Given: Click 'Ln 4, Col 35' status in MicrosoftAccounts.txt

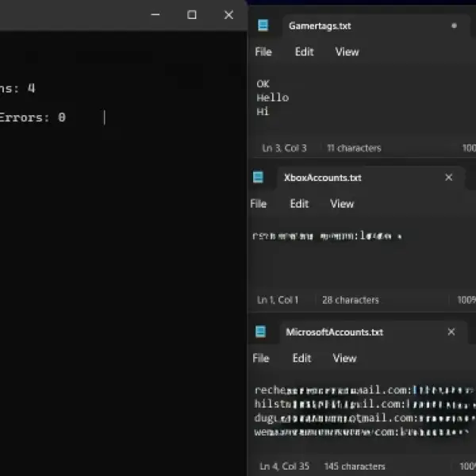Looking at the screenshot, I should (x=284, y=466).
